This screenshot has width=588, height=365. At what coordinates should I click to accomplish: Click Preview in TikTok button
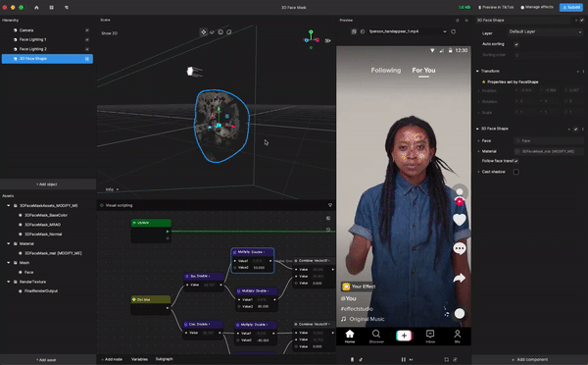point(497,8)
